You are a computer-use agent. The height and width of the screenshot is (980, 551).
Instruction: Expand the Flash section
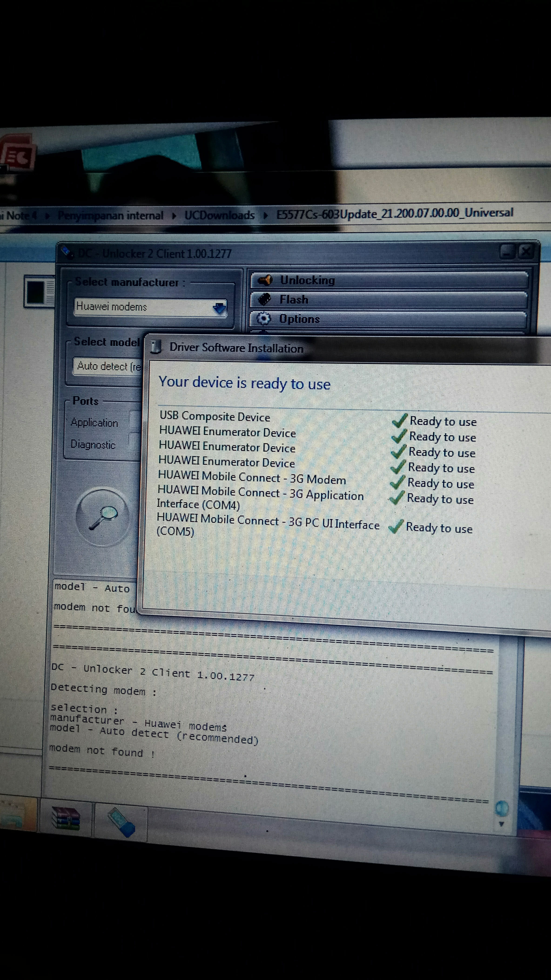388,300
